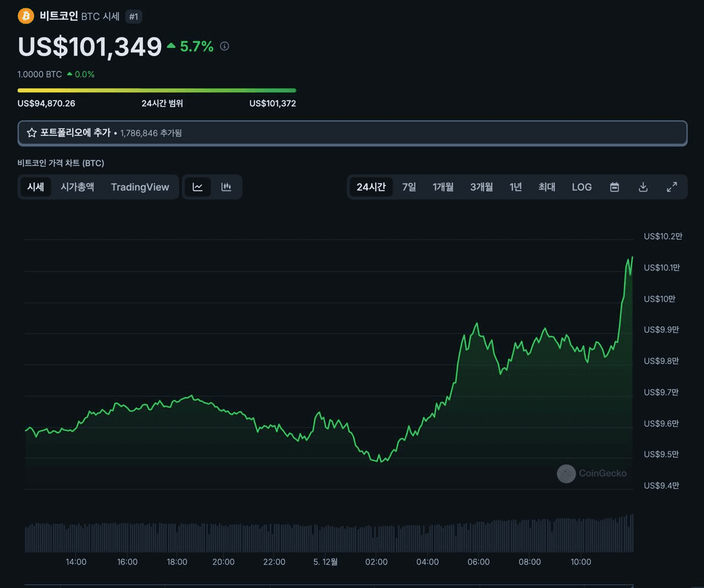Select the 1년 time range
Viewport: 704px width, 588px height.
pyautogui.click(x=515, y=187)
